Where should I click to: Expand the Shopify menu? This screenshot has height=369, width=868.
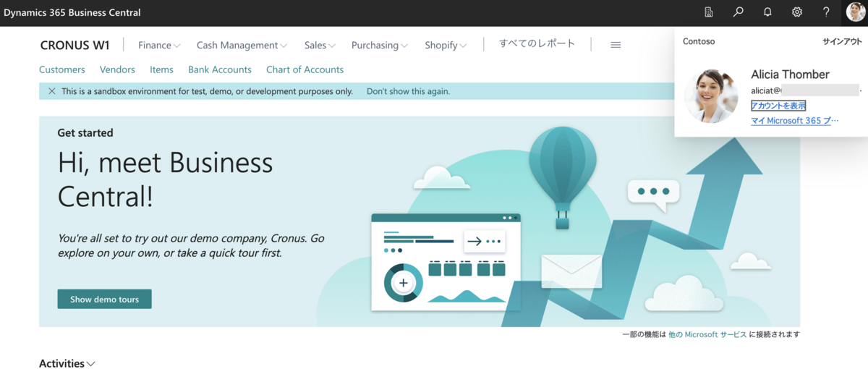(446, 45)
